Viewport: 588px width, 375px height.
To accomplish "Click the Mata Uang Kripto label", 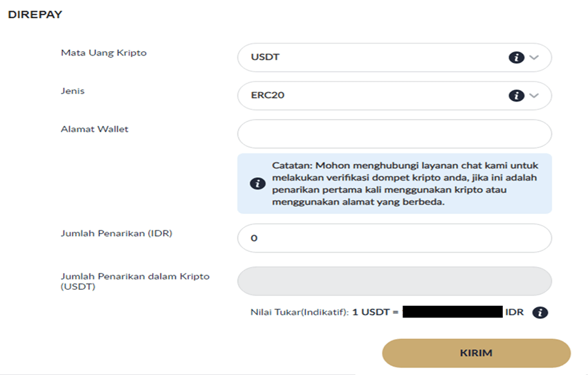I will (104, 53).
